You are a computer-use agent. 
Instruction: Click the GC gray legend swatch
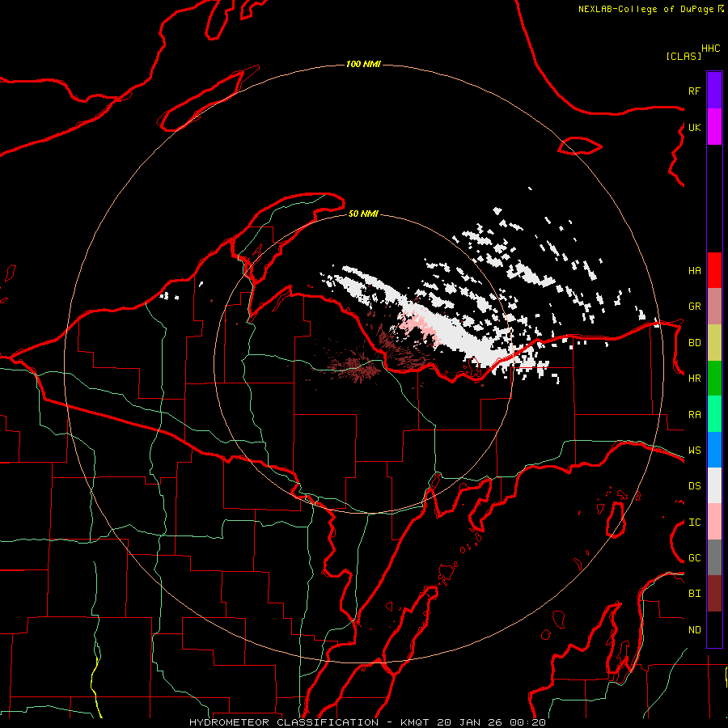pyautogui.click(x=714, y=557)
